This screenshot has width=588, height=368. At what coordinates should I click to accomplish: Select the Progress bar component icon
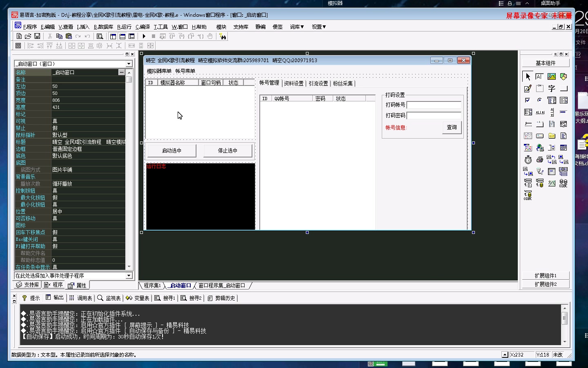563,112
